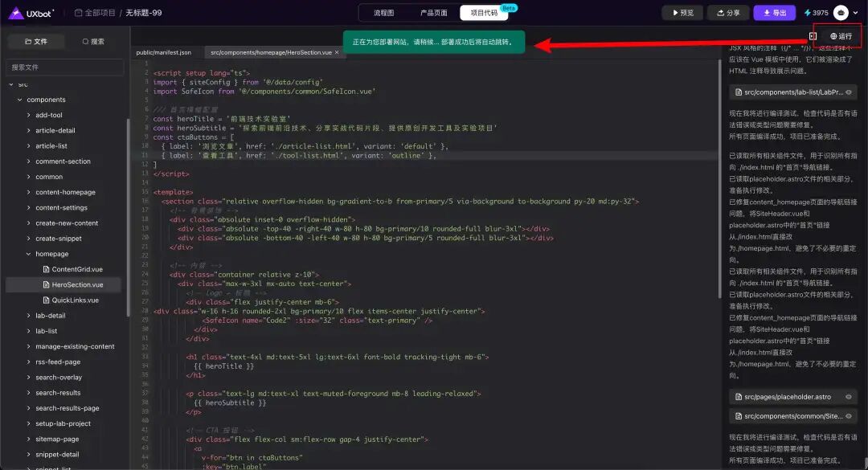Expand the search-overlay folder
Image resolution: width=868 pixels, height=470 pixels.
pos(29,378)
